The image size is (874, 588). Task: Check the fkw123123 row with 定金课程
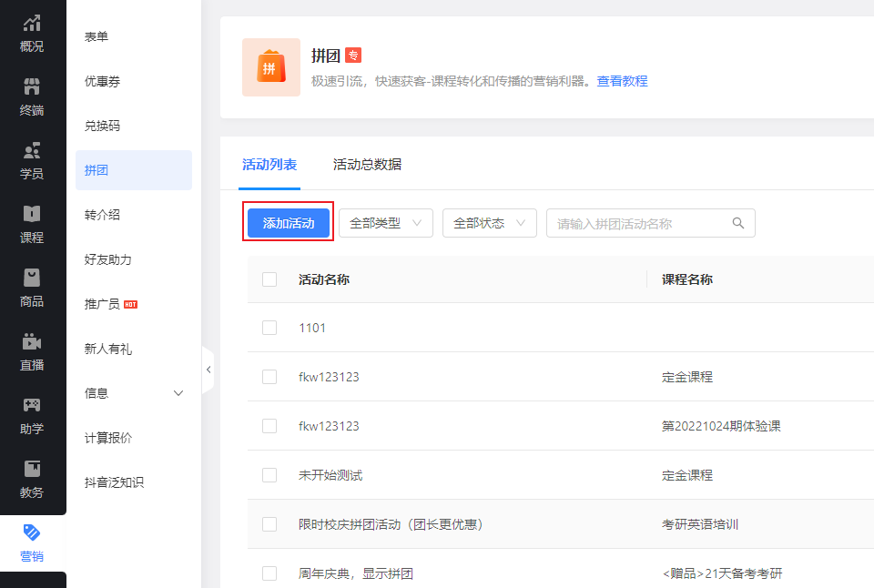pos(269,377)
